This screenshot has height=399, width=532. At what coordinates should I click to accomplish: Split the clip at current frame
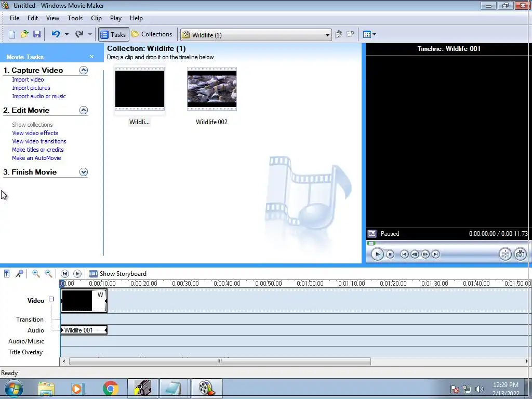pos(505,254)
